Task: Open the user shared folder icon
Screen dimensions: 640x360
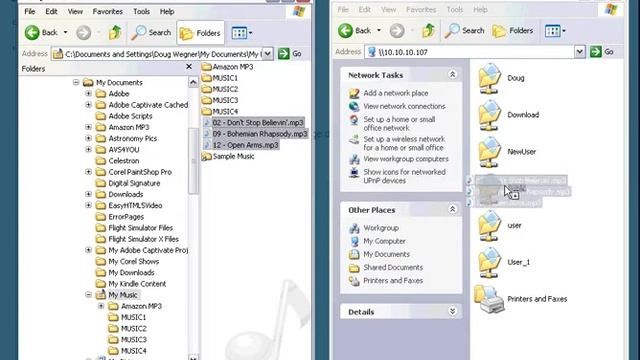Action: coord(490,225)
